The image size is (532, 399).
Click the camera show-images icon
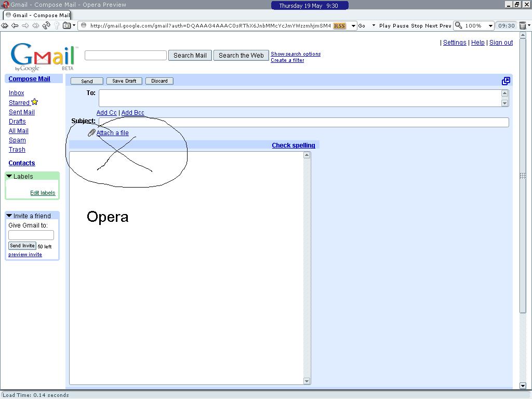pos(67,25)
